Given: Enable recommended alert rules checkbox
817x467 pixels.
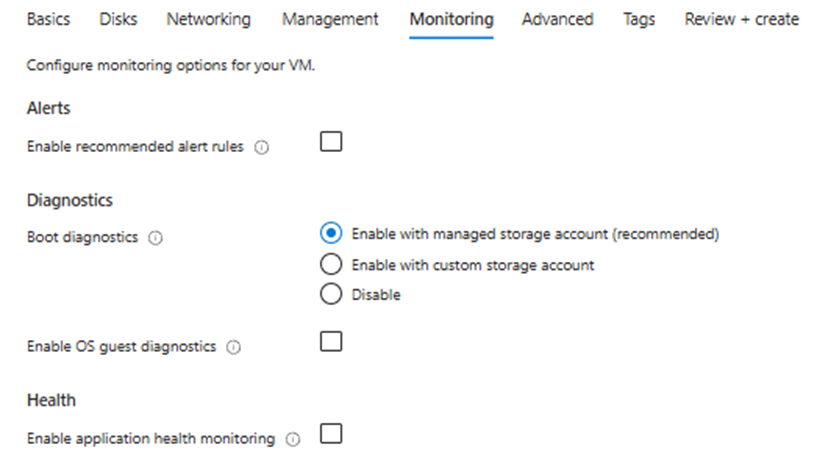Looking at the screenshot, I should [331, 142].
